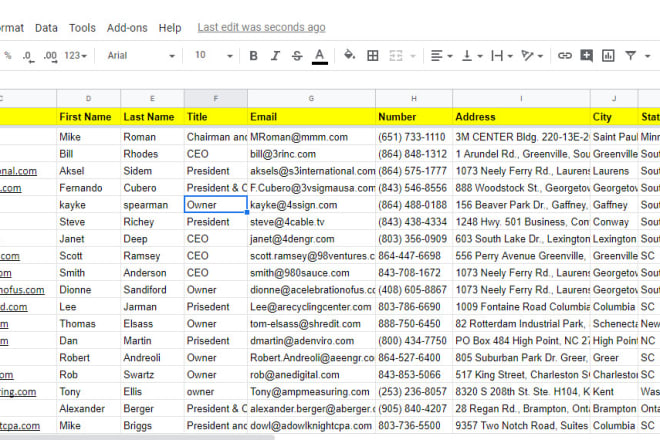Insert a chart with the chart icon
This screenshot has height=440, width=660.
[x=608, y=56]
